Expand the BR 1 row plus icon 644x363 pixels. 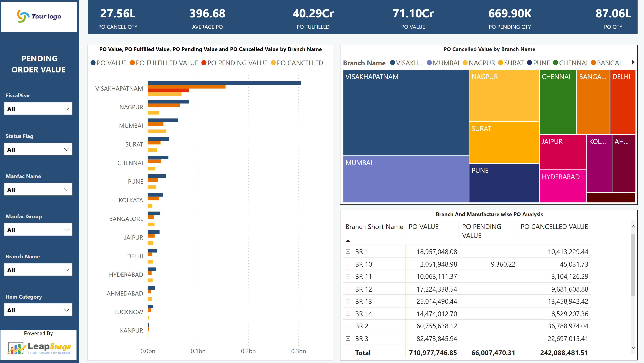coord(348,252)
